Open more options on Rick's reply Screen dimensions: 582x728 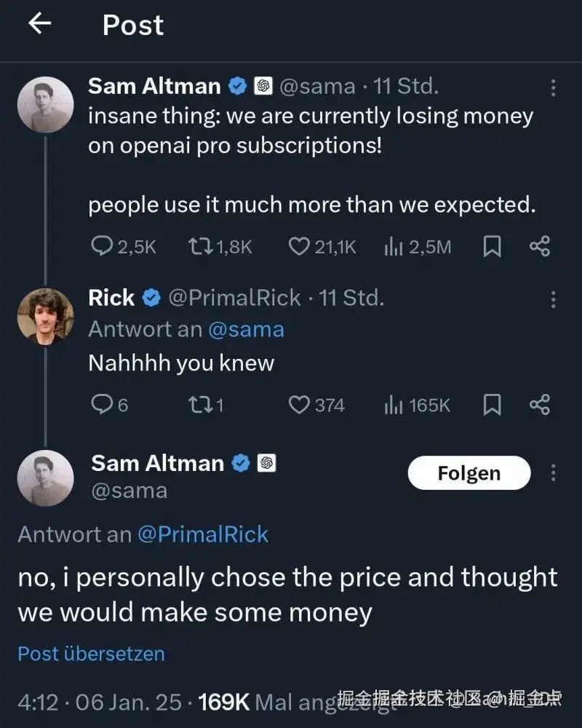pos(553,298)
